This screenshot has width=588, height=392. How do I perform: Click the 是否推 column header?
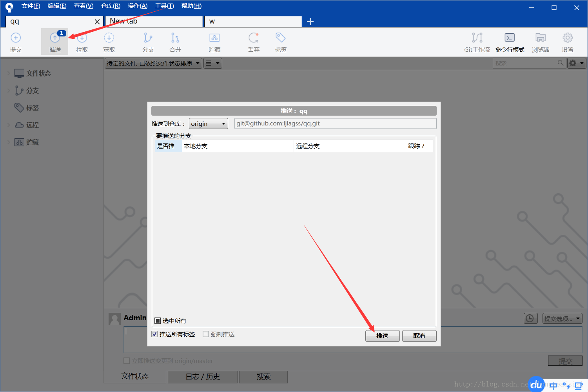tap(168, 146)
